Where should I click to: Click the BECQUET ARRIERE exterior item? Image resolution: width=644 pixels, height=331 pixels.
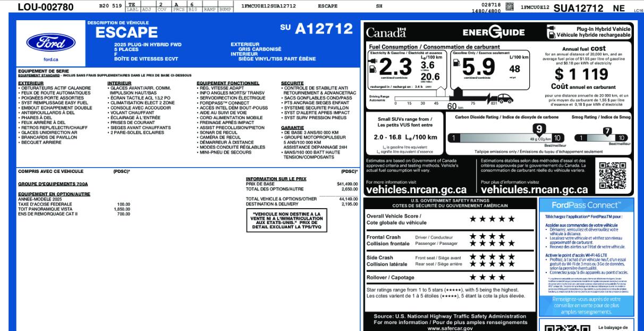pos(41,142)
